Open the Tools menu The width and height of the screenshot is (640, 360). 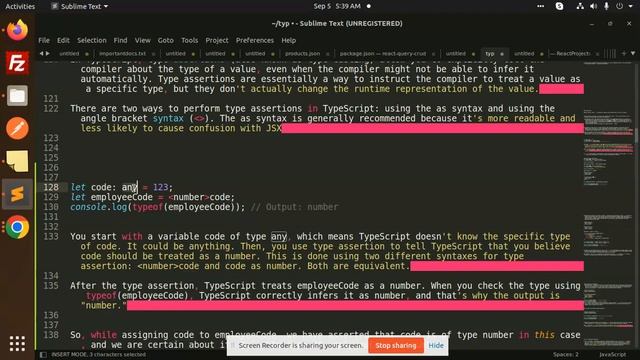[x=189, y=40]
